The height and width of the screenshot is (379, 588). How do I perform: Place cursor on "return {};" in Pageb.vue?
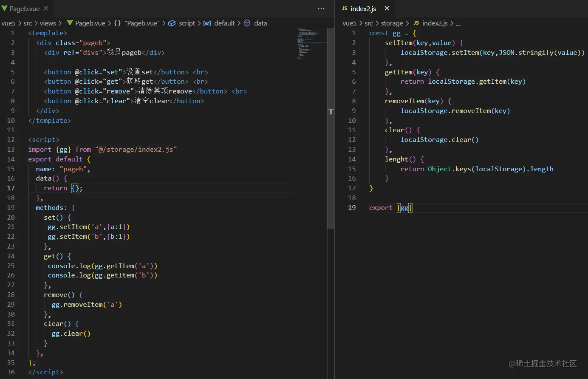pos(63,188)
